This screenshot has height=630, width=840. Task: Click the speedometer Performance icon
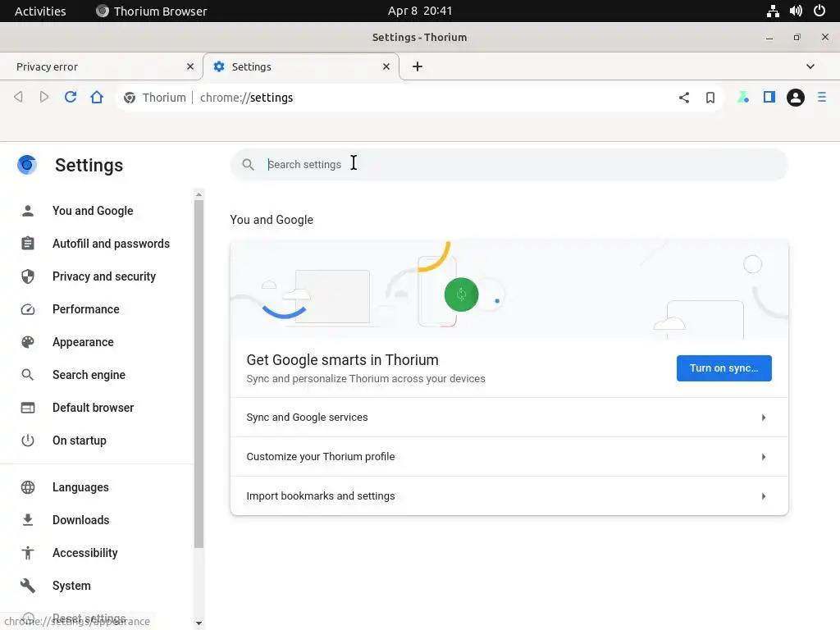click(x=28, y=309)
